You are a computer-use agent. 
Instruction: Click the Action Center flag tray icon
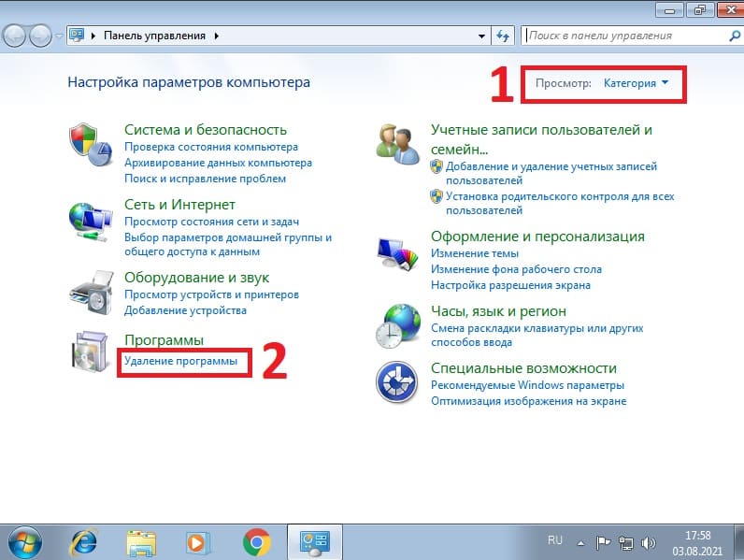coord(603,542)
